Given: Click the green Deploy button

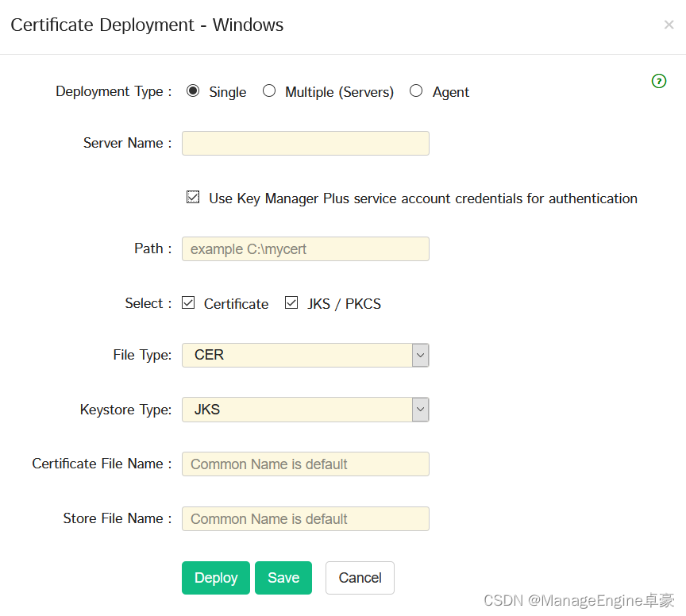Looking at the screenshot, I should tap(216, 578).
